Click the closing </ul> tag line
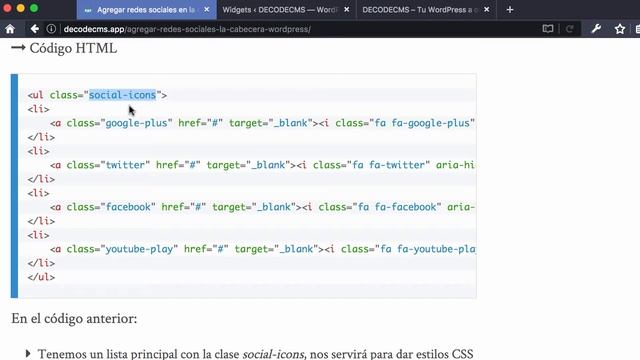The width and height of the screenshot is (640, 360). tap(41, 277)
